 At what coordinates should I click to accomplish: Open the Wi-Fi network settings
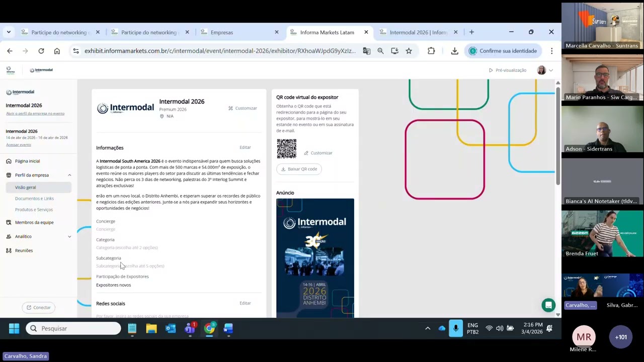(489, 328)
